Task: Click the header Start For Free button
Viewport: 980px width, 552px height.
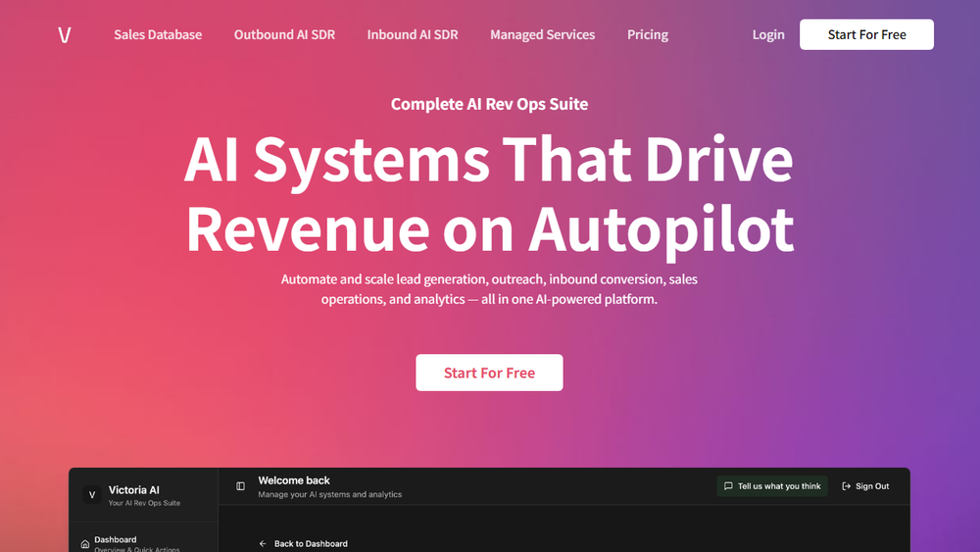Action: (867, 34)
